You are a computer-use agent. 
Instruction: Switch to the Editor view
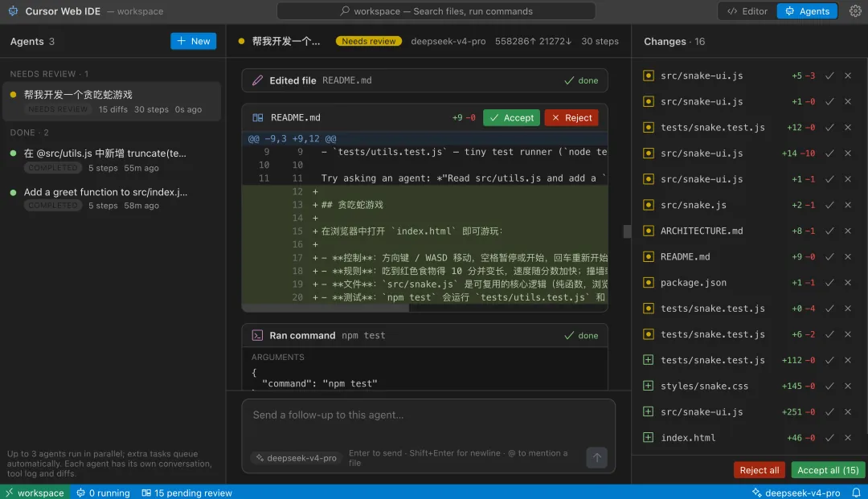[747, 11]
